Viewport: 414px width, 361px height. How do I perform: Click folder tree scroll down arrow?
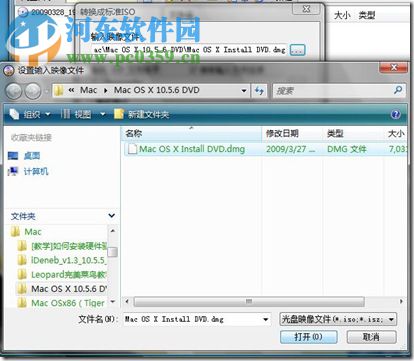[x=113, y=302]
